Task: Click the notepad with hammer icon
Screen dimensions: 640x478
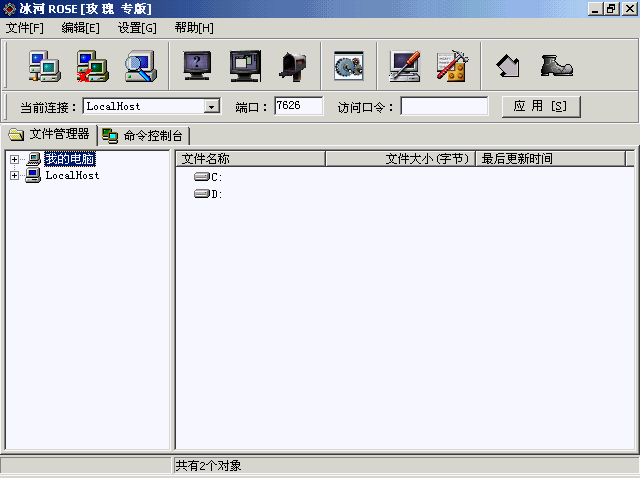Action: [x=452, y=66]
